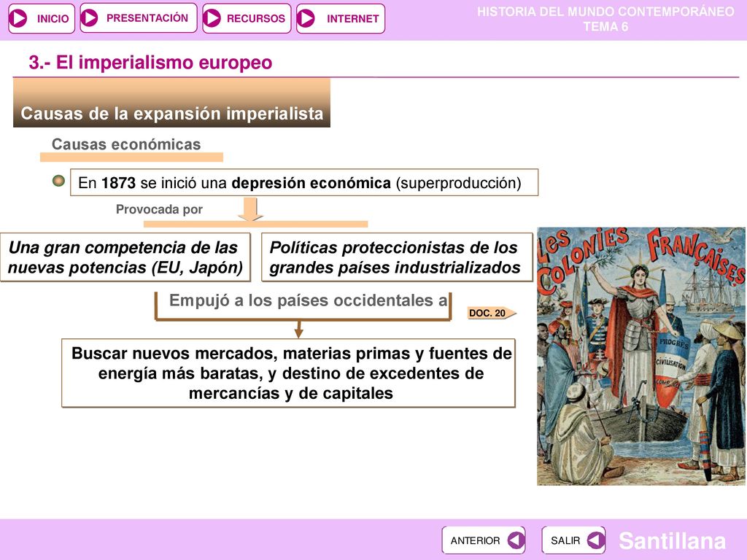
Task: Open the RECURSOS menu label
Action: point(256,18)
